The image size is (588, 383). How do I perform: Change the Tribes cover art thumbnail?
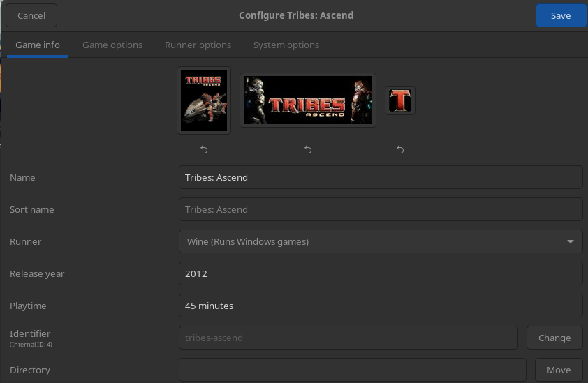coord(204,100)
